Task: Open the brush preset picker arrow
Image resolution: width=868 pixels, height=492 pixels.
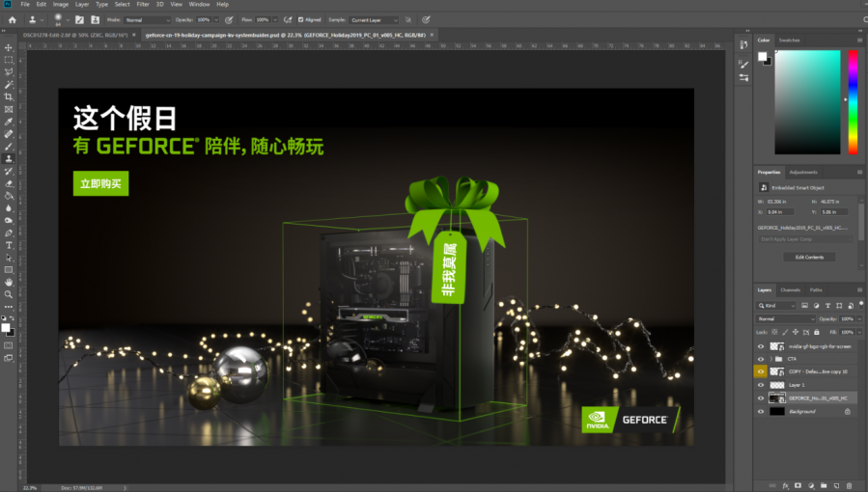Action: 68,20
